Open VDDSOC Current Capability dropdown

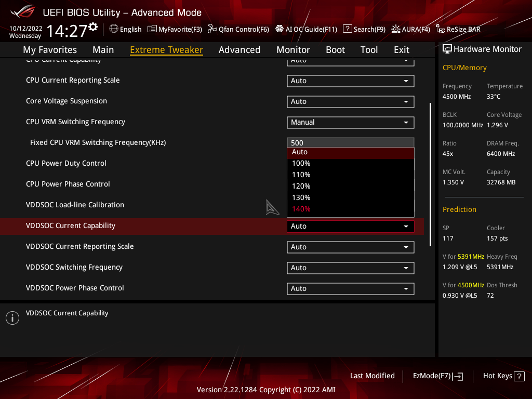click(x=351, y=227)
